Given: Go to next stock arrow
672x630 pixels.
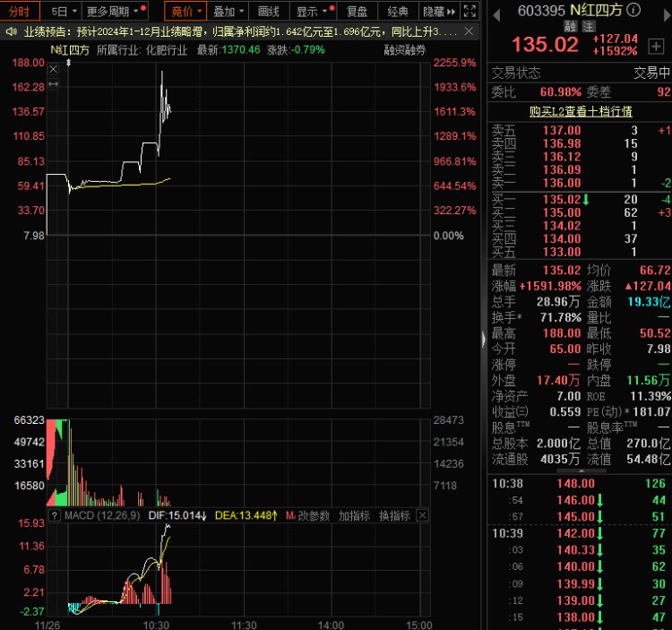Looking at the screenshot, I should click(668, 15).
